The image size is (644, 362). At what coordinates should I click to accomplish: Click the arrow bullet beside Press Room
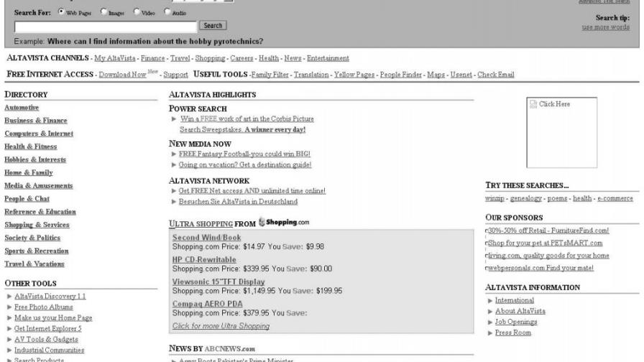click(490, 333)
